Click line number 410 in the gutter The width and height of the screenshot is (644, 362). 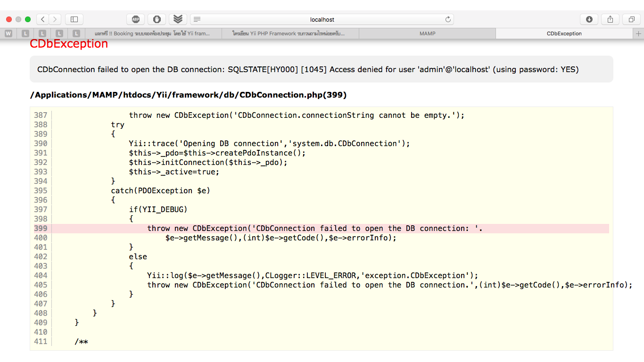click(x=41, y=332)
